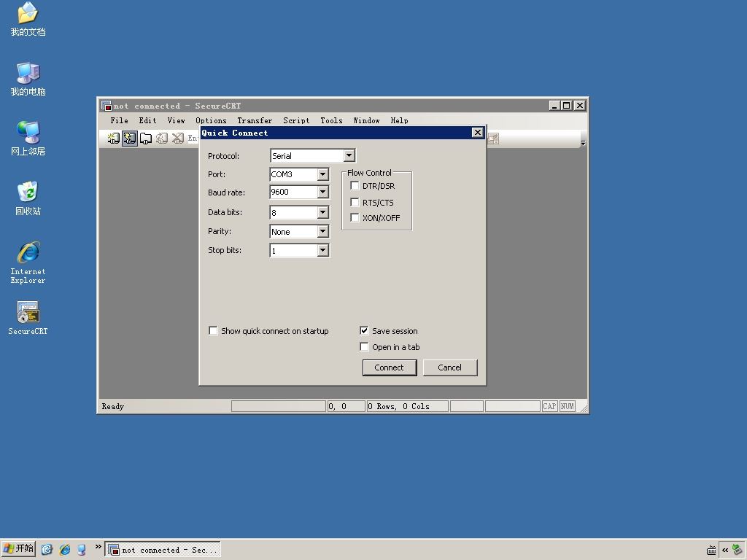Enable RTS/CTS flow control
This screenshot has height=560, width=747.
click(355, 203)
